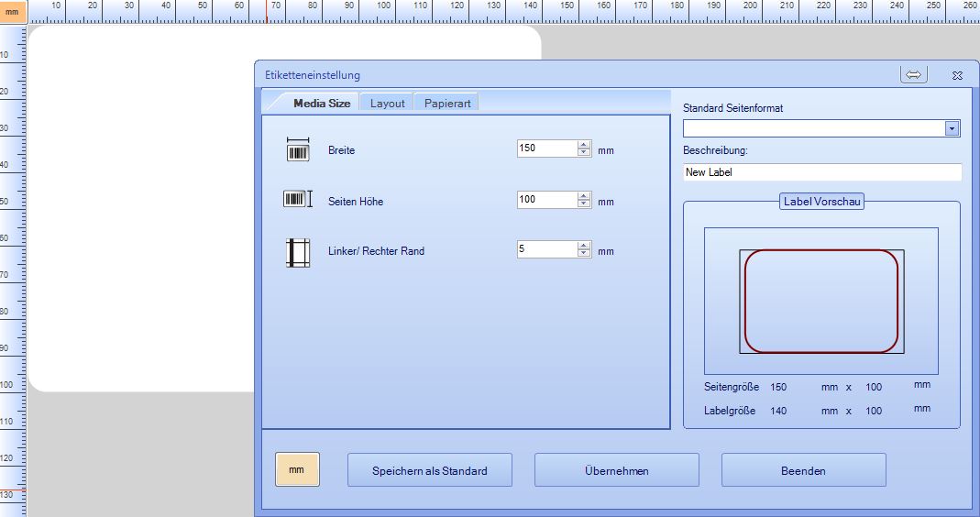Click the Linker/Rechter Rand margin icon
This screenshot has width=980, height=517.
298,253
